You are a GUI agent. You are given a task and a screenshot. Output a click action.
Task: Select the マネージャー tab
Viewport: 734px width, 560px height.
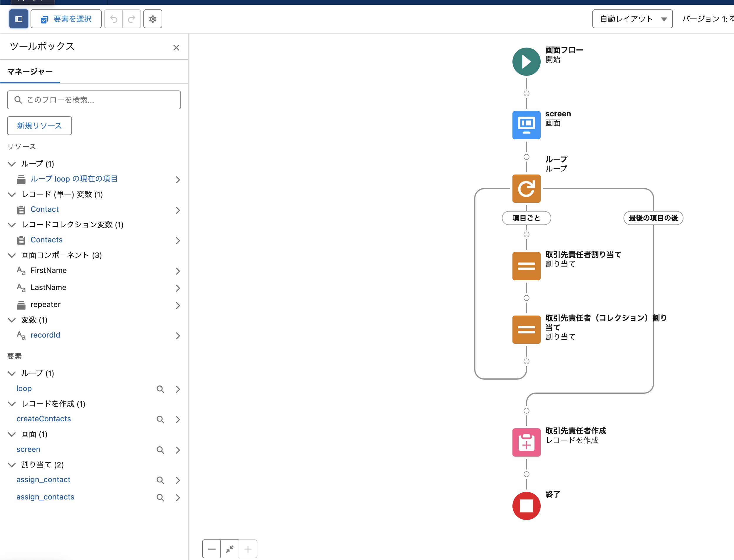tap(30, 72)
